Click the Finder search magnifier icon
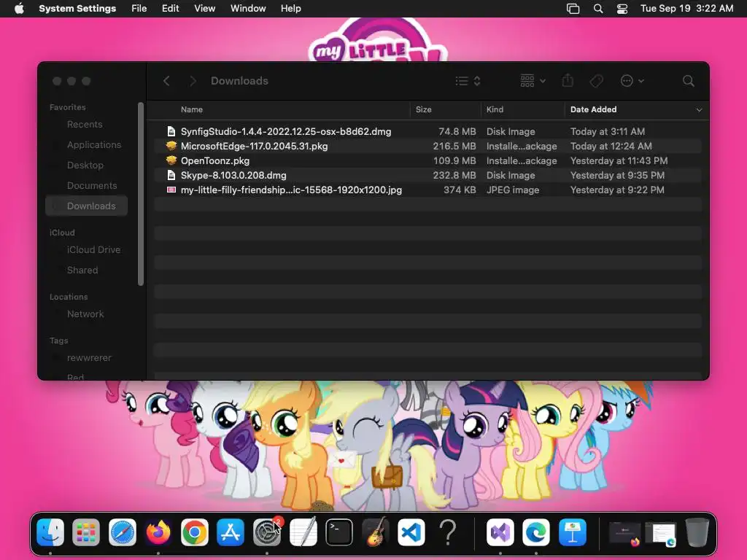 (x=688, y=81)
